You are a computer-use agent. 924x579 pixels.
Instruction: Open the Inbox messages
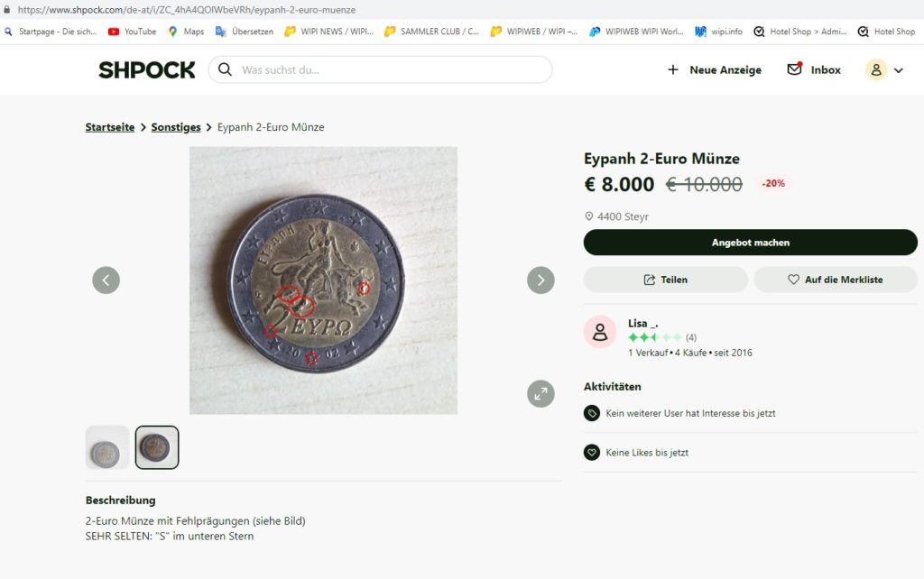point(814,69)
